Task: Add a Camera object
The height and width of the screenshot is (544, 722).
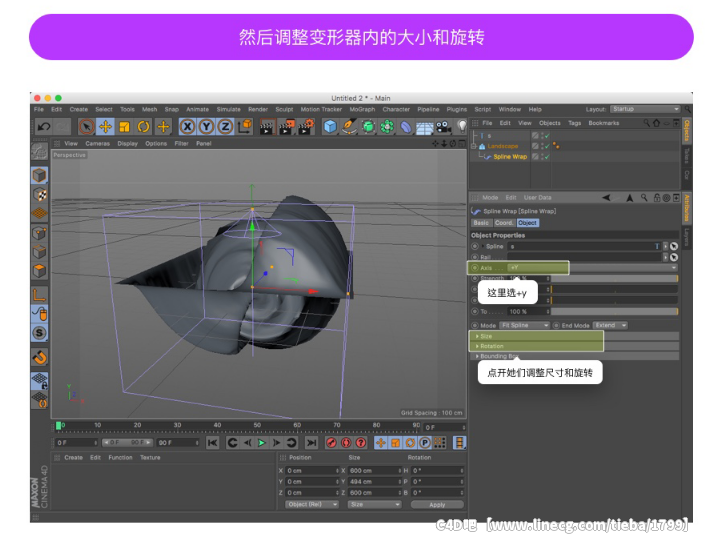Action: pyautogui.click(x=443, y=126)
